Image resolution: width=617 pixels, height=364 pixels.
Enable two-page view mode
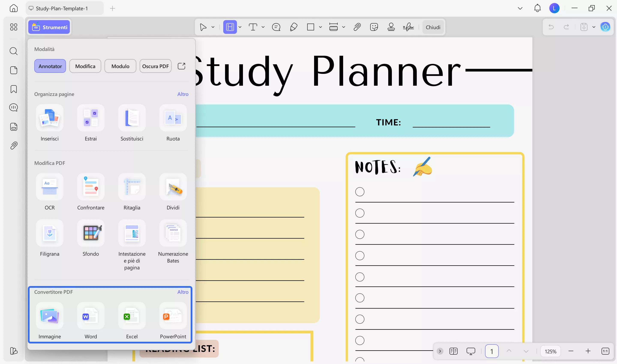coord(454,351)
